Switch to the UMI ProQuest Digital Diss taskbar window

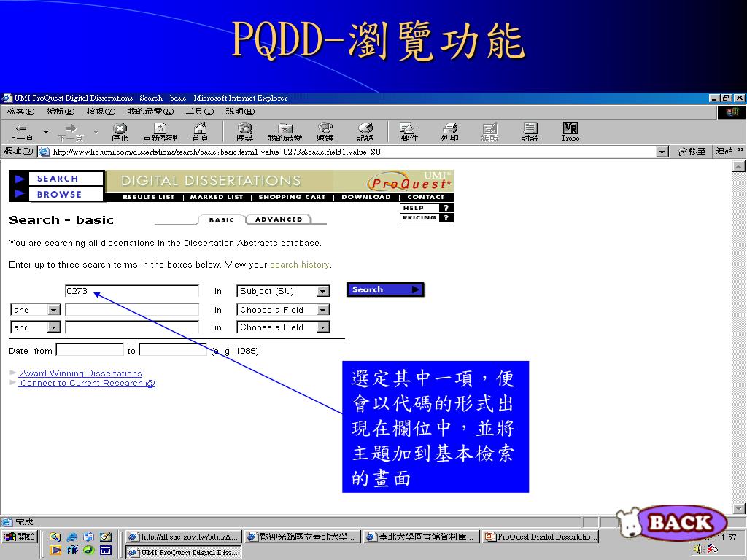184,552
